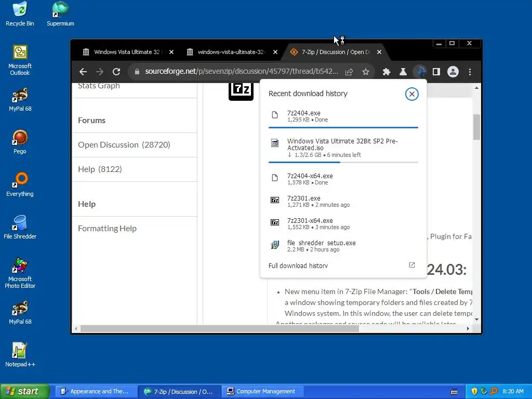The width and height of the screenshot is (532, 399).
Task: Click the scroll right arrow of horizontal scrollbar
Action: coord(468,328)
